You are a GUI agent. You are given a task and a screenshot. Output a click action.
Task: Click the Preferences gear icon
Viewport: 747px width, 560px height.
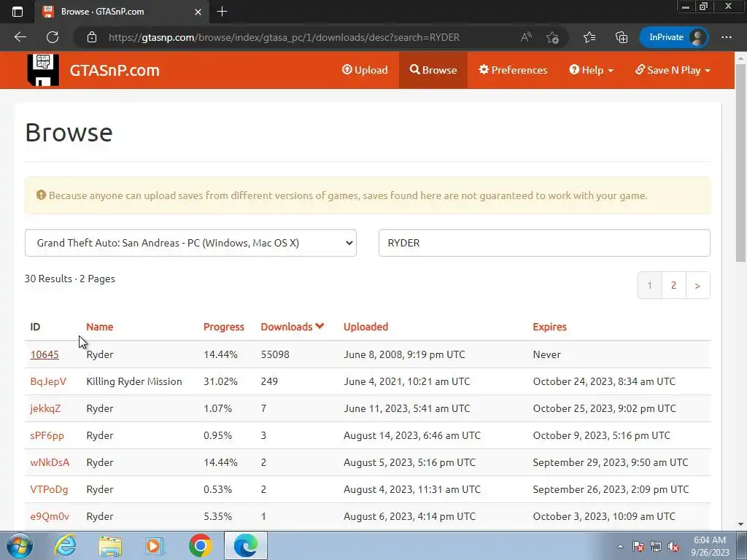tap(484, 70)
